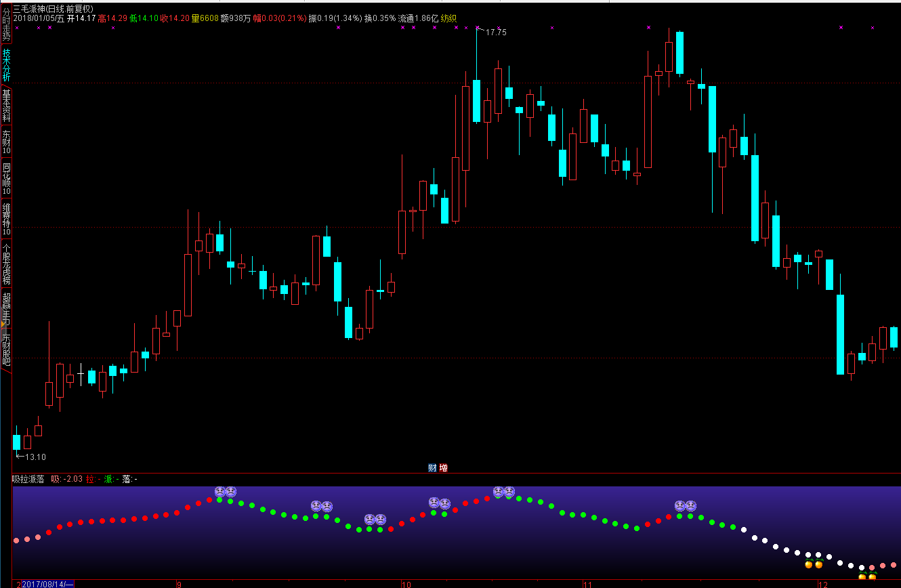Click the indicator value 吸:-2.03

click(67, 479)
